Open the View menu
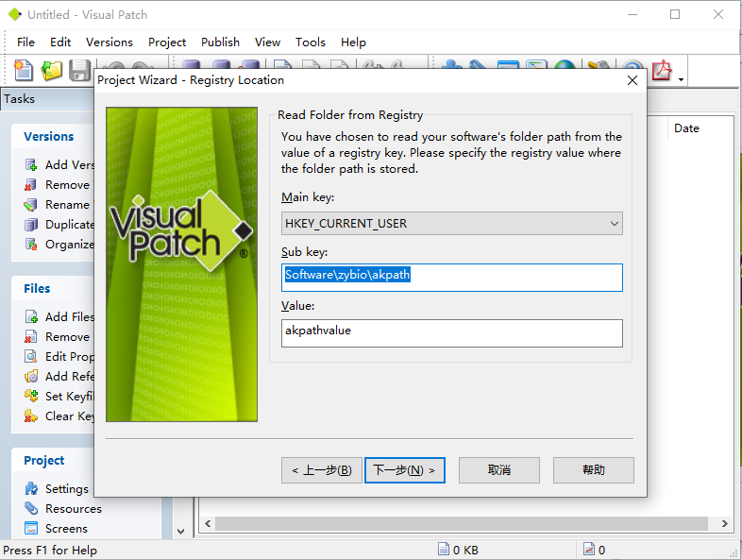Screen dimensions: 742x560 pos(267,42)
